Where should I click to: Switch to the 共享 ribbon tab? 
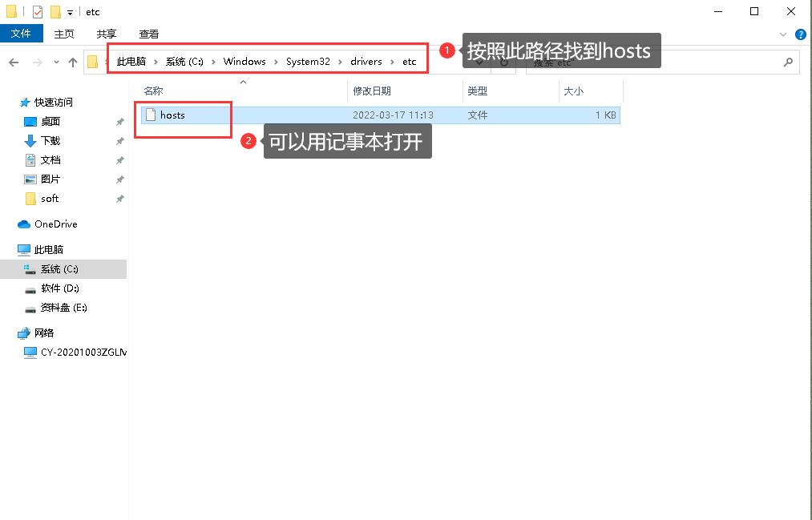click(107, 34)
